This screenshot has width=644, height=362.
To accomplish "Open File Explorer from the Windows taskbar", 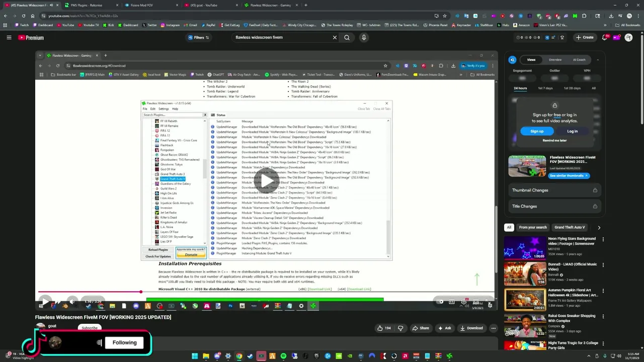I will (206, 356).
